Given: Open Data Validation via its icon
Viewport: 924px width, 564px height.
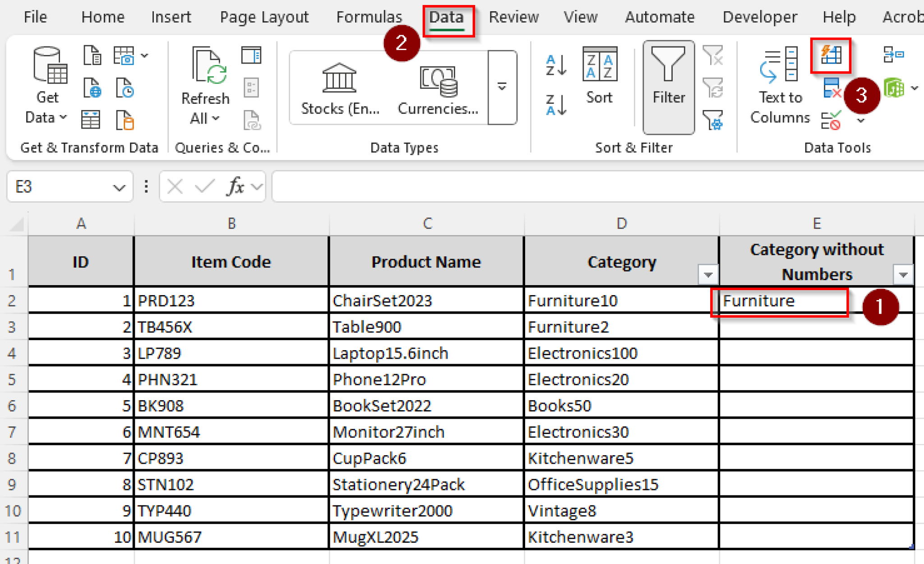Looking at the screenshot, I should (x=832, y=120).
